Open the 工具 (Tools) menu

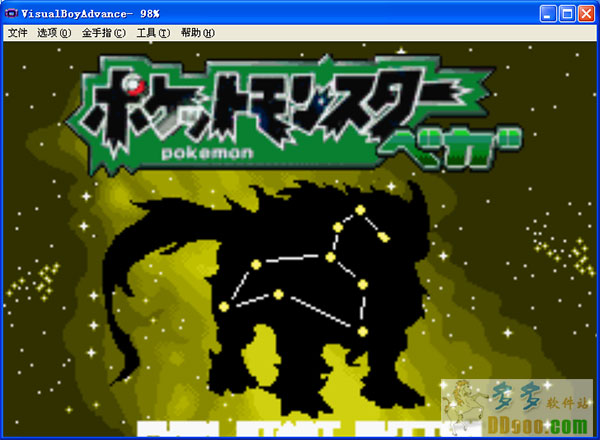point(153,33)
